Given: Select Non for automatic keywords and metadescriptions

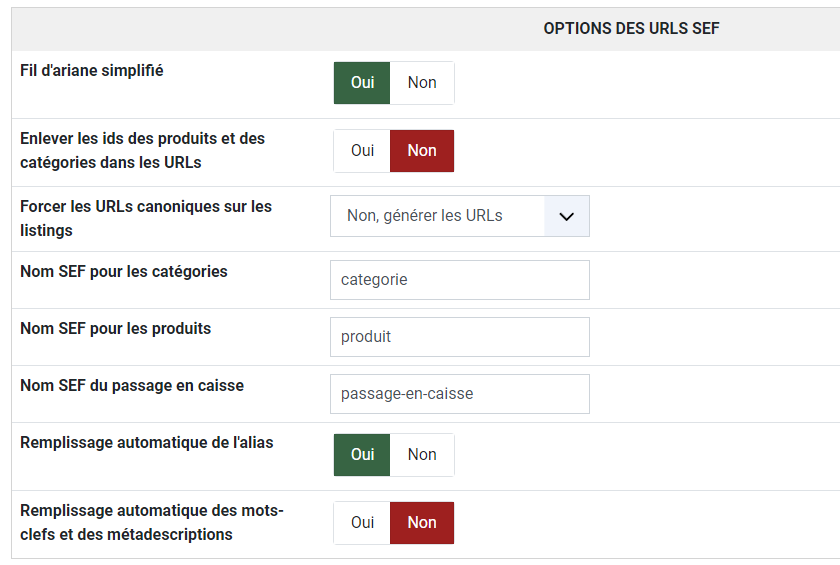Looking at the screenshot, I should click(422, 523).
